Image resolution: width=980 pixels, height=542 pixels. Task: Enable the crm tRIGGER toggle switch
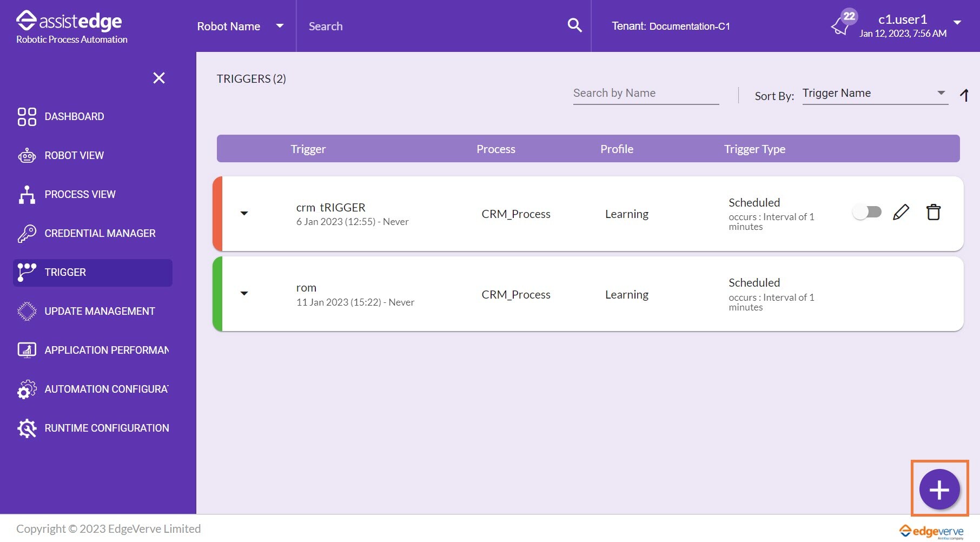pyautogui.click(x=867, y=212)
